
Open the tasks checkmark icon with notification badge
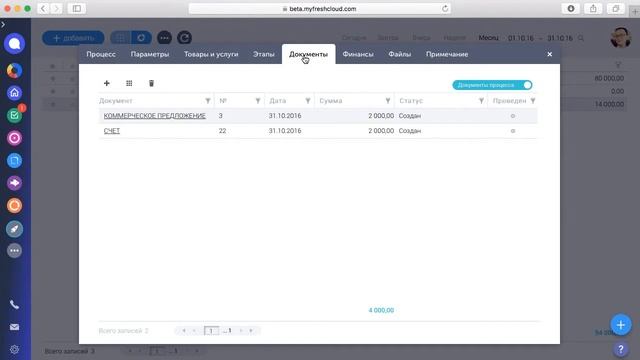[x=14, y=116]
